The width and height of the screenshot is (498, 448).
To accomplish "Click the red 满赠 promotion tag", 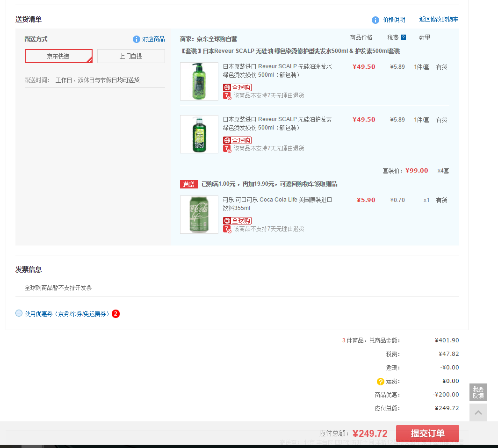I will coord(189,184).
